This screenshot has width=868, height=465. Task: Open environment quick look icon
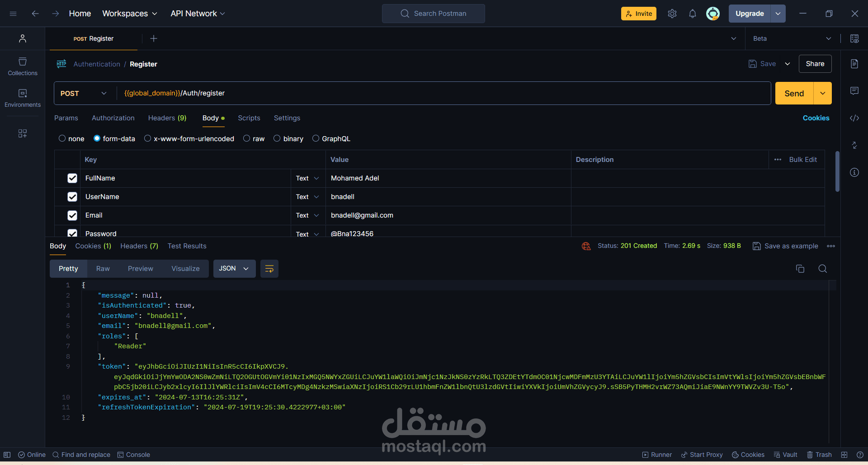[854, 38]
